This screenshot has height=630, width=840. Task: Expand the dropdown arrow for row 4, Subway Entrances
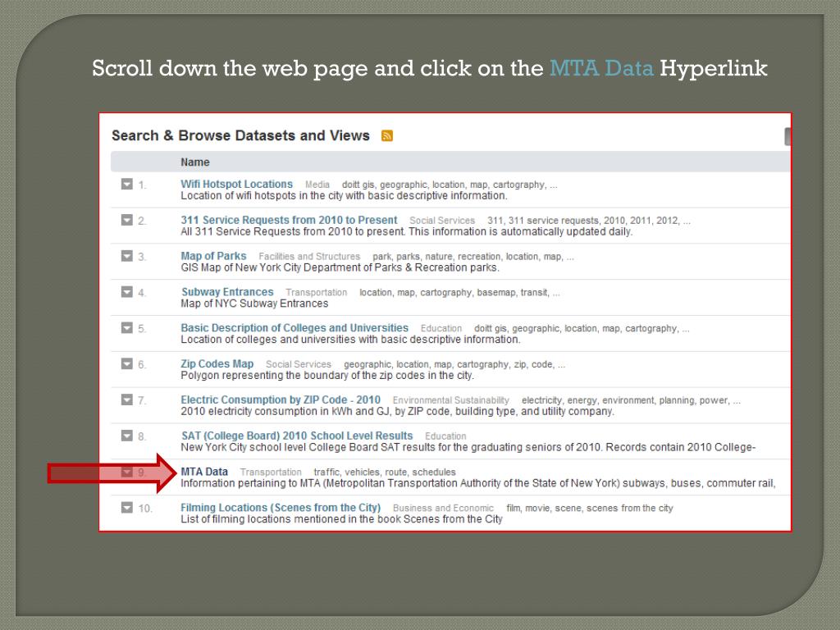127,292
